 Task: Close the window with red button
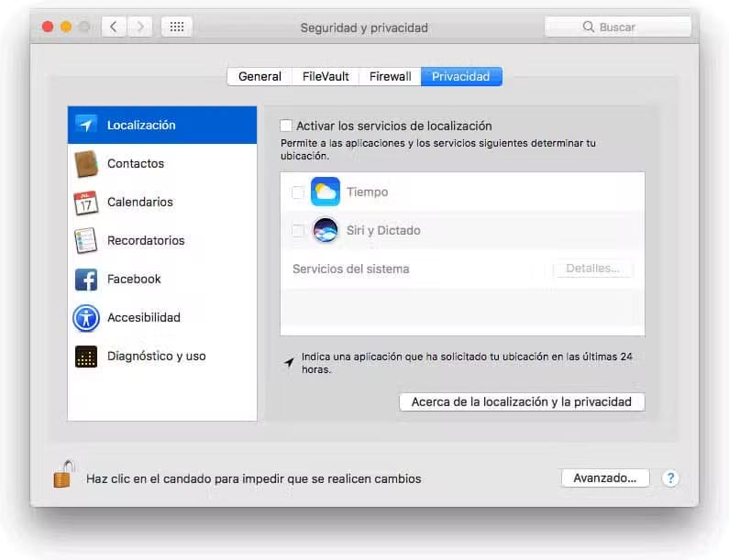48,27
